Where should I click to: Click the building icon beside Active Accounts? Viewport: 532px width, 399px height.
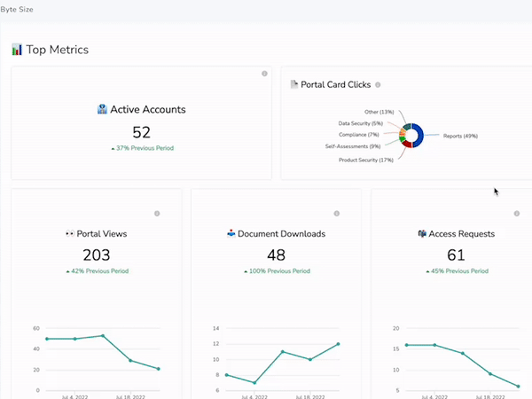[x=102, y=110]
